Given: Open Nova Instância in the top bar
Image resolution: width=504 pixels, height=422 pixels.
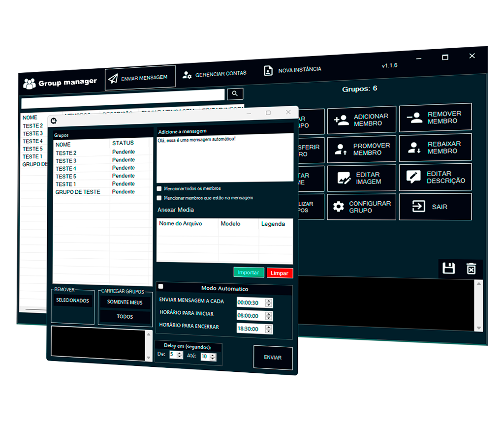Looking at the screenshot, I should [292, 70].
